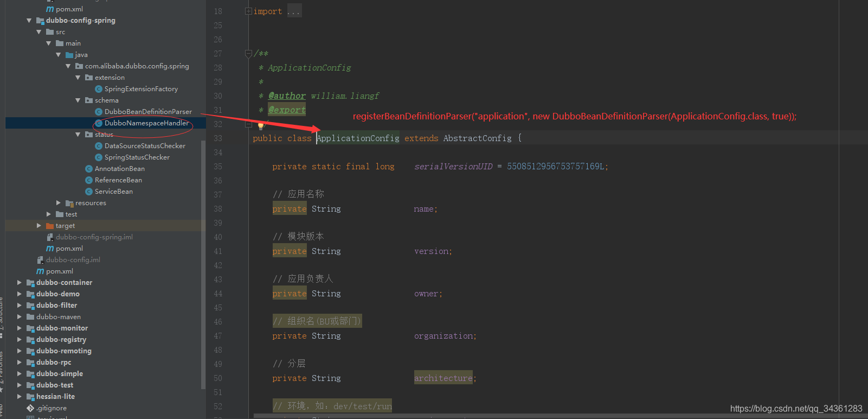Expand the target folder
Screen dimensions: 868x419
[x=39, y=226]
